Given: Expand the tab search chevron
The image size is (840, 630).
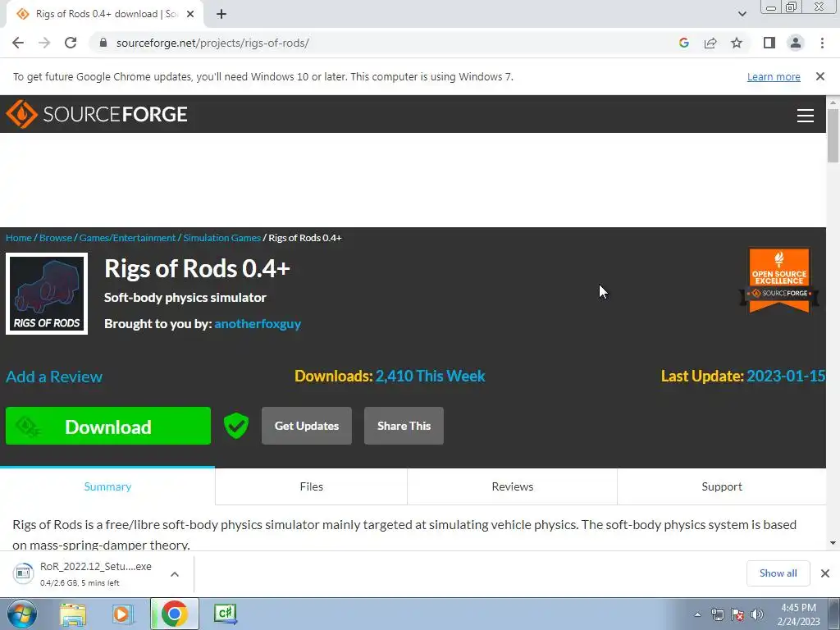Looking at the screenshot, I should [x=742, y=14].
